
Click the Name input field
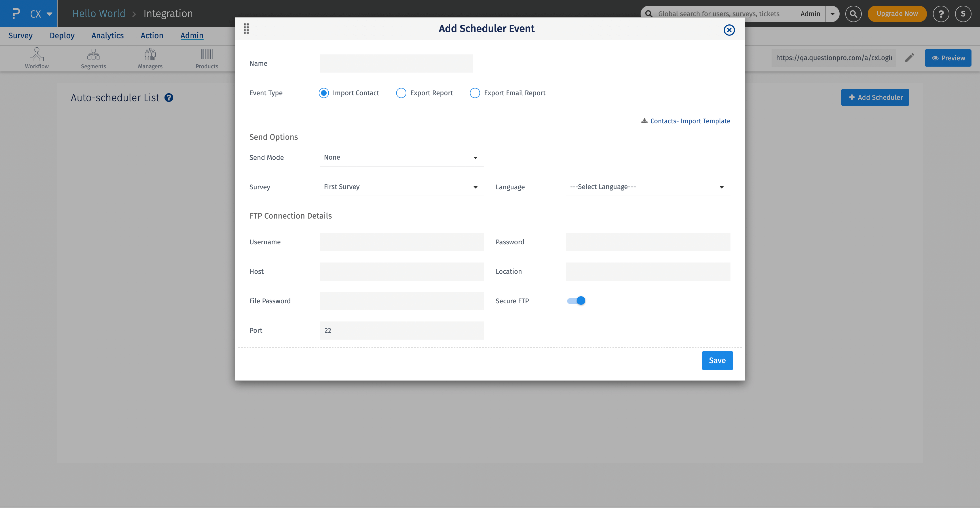(x=396, y=63)
